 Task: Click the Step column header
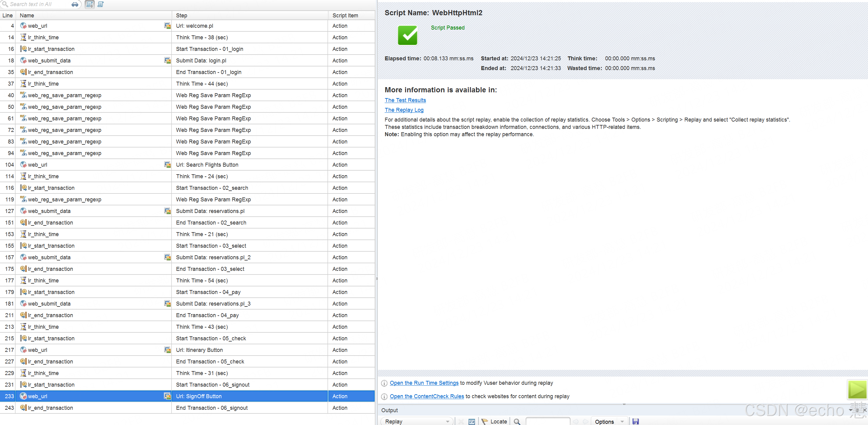click(182, 16)
